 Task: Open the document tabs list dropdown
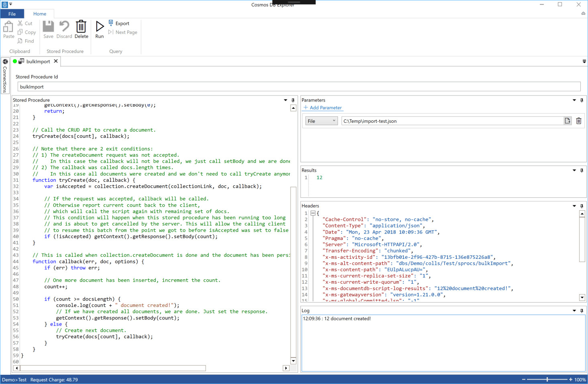(x=584, y=61)
